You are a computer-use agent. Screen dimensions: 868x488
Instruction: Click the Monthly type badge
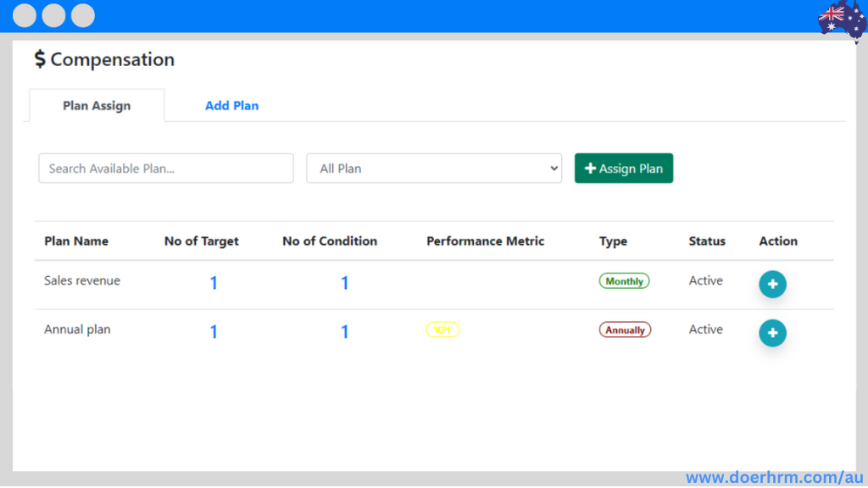pyautogui.click(x=624, y=281)
